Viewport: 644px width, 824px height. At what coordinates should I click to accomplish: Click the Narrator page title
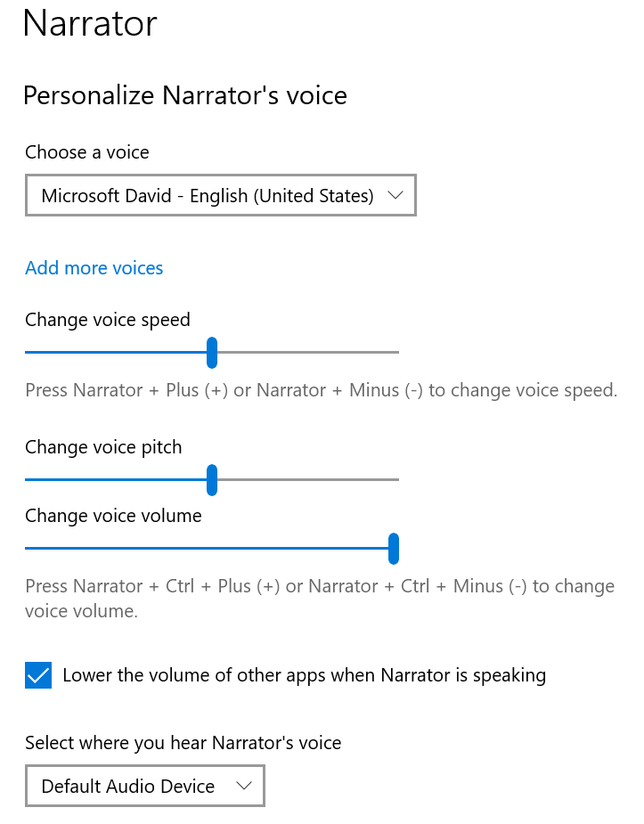pos(90,24)
